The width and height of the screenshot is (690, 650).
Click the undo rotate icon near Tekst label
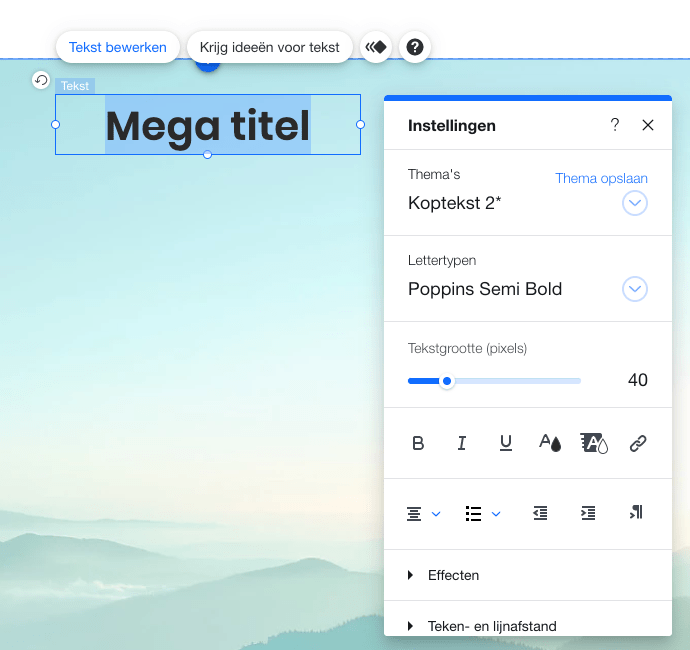coord(41,80)
